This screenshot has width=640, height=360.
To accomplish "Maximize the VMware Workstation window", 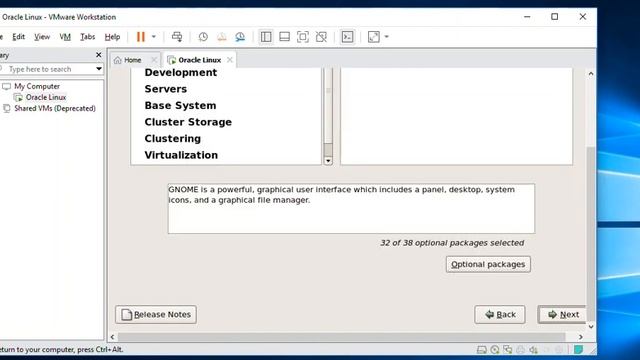I will tap(554, 17).
